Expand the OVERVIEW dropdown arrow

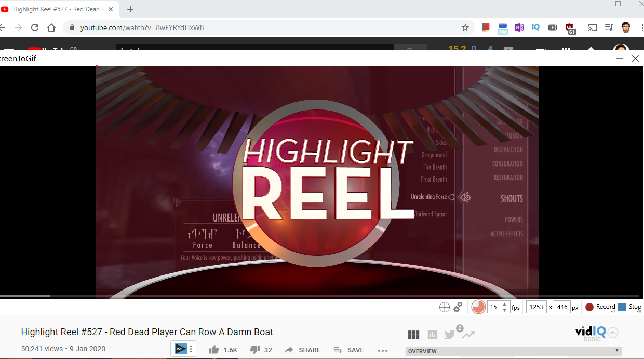pyautogui.click(x=616, y=351)
